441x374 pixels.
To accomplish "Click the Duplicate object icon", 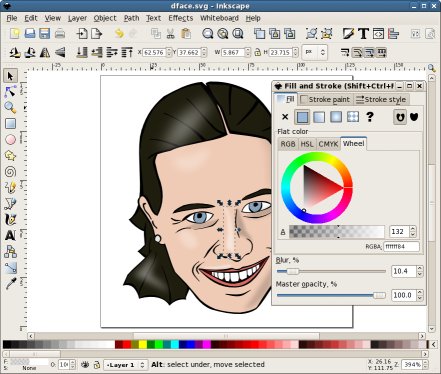I will pyautogui.click(x=259, y=34).
